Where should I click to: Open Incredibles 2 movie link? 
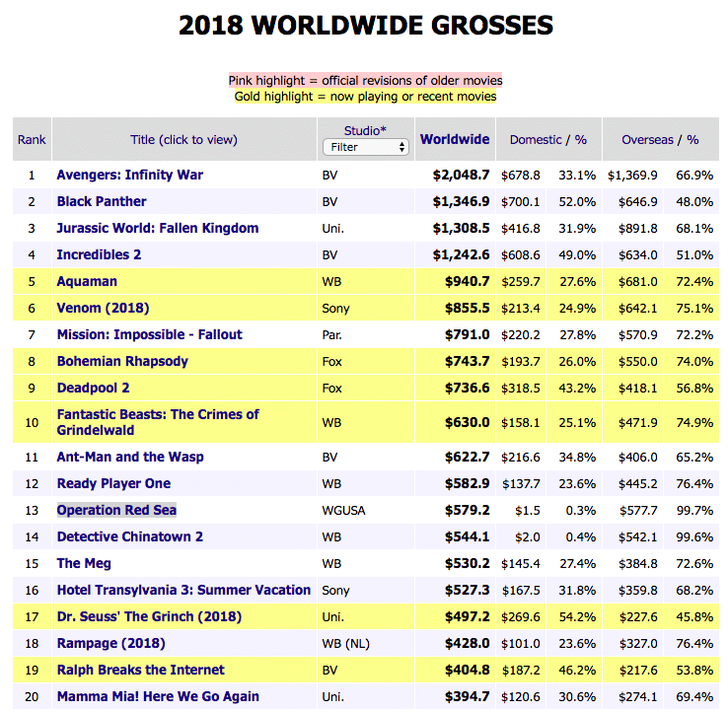(99, 254)
